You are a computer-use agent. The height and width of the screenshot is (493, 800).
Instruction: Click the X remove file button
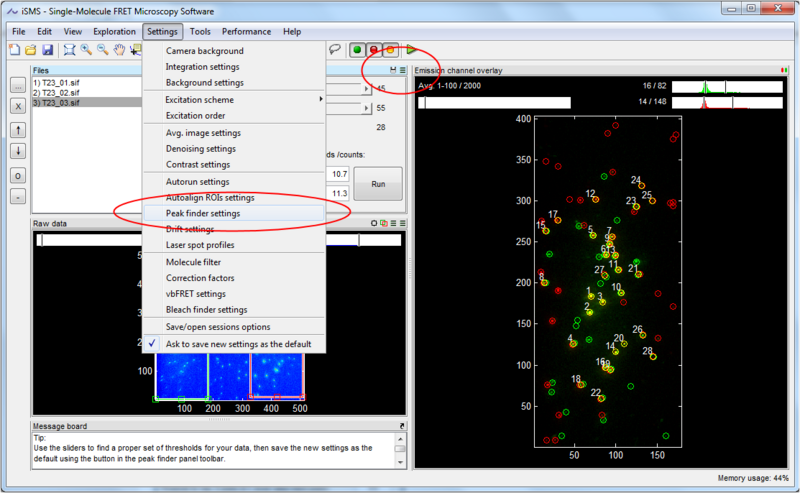(18, 105)
